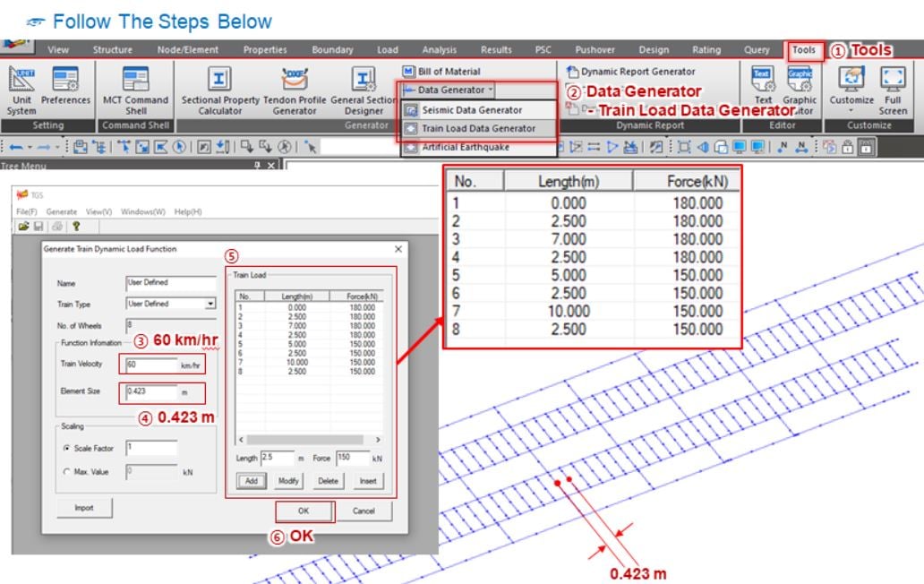Click the Cancel button
Screen dimensions: 924x584
click(364, 511)
